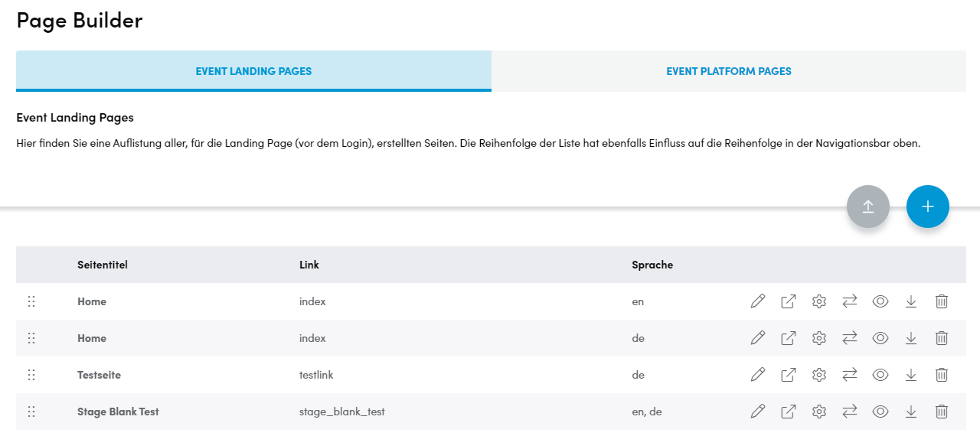Click trash icon for English Home row
This screenshot has width=980, height=436.
942,301
